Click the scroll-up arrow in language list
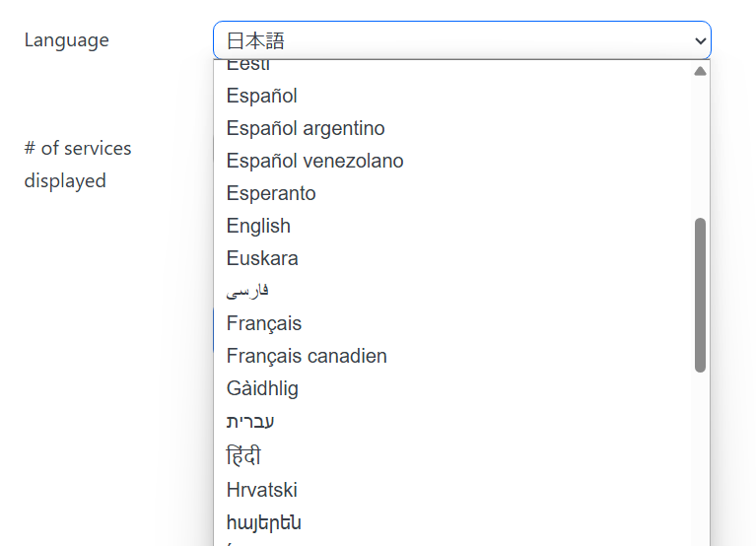Viewport: 756px width, 546px height. click(700, 71)
